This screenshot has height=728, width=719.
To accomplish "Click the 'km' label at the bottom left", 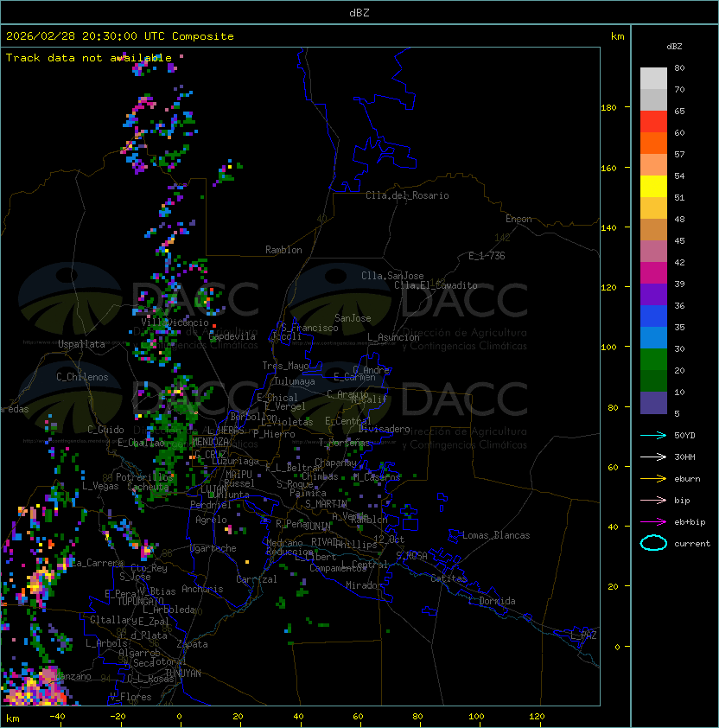I will pos(13,718).
